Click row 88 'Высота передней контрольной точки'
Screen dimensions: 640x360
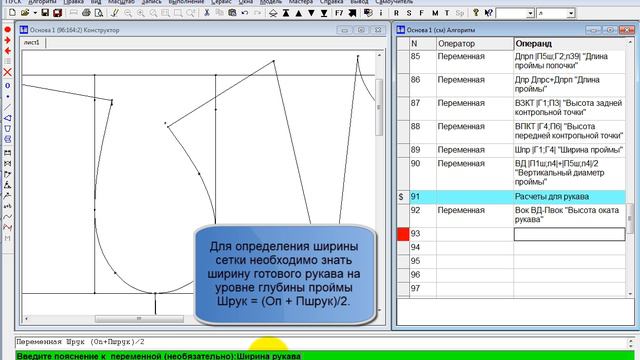[569, 131]
